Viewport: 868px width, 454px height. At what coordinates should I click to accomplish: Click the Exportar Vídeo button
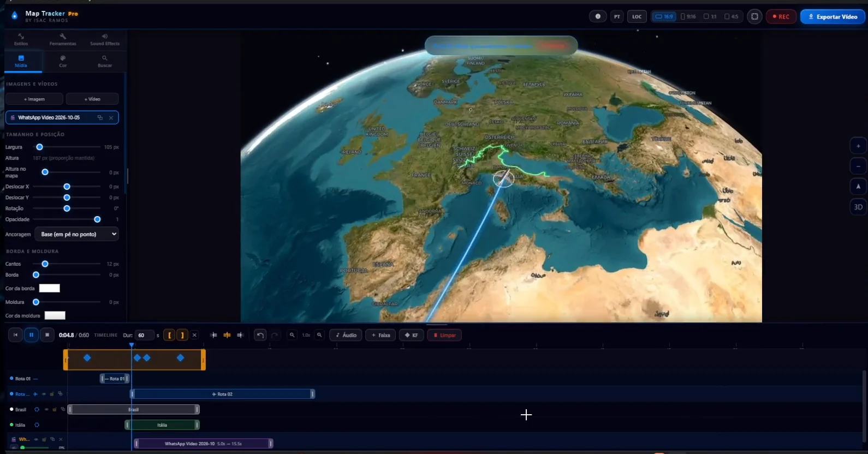pos(833,17)
